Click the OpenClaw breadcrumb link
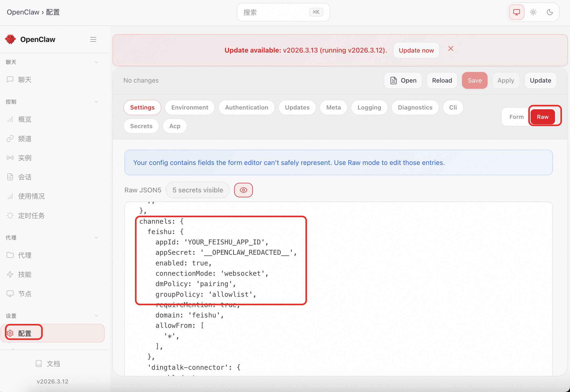570x392 pixels. pos(23,12)
